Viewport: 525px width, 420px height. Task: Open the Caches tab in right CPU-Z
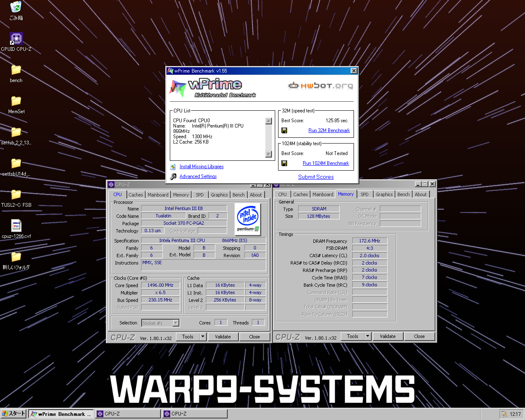coord(301,194)
